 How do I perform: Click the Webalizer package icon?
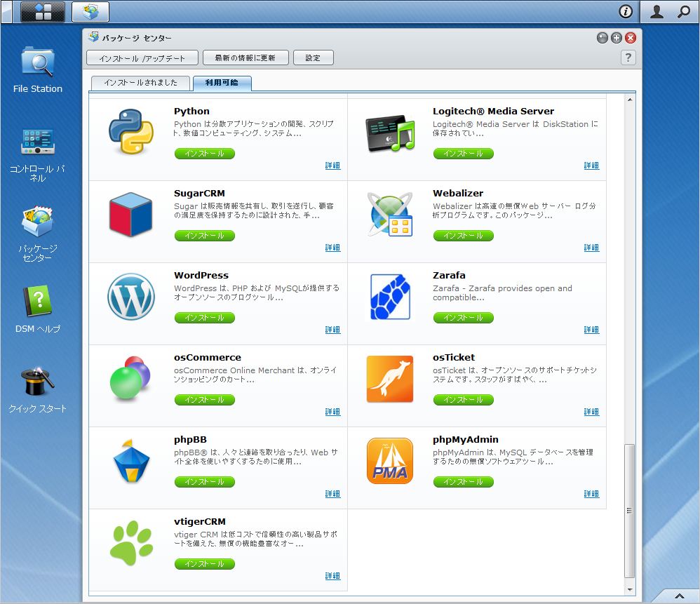[x=390, y=214]
